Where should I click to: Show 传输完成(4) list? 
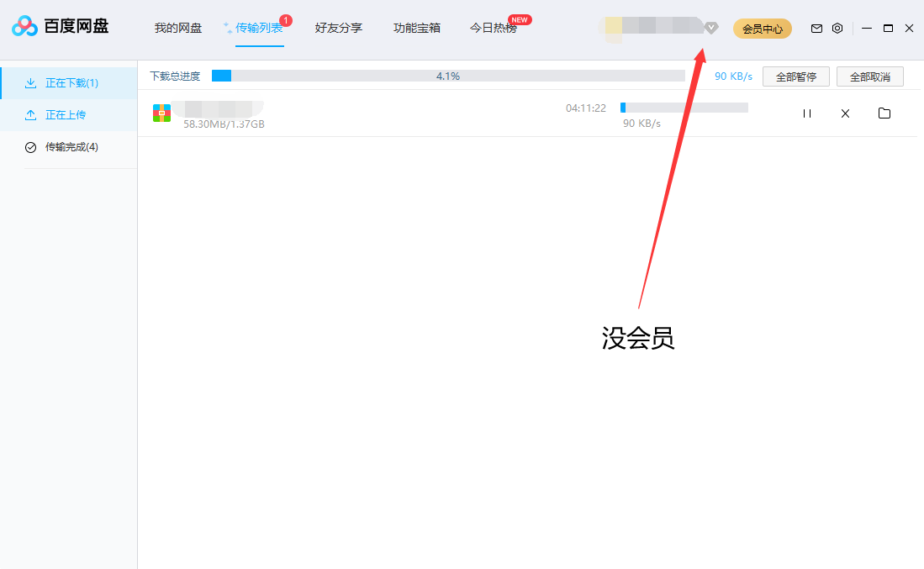(x=71, y=147)
